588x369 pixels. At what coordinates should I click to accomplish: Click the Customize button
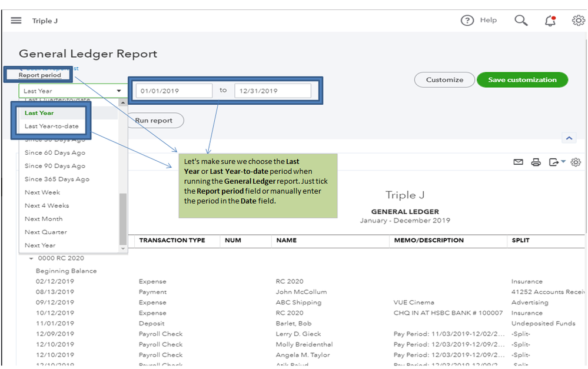click(x=444, y=80)
